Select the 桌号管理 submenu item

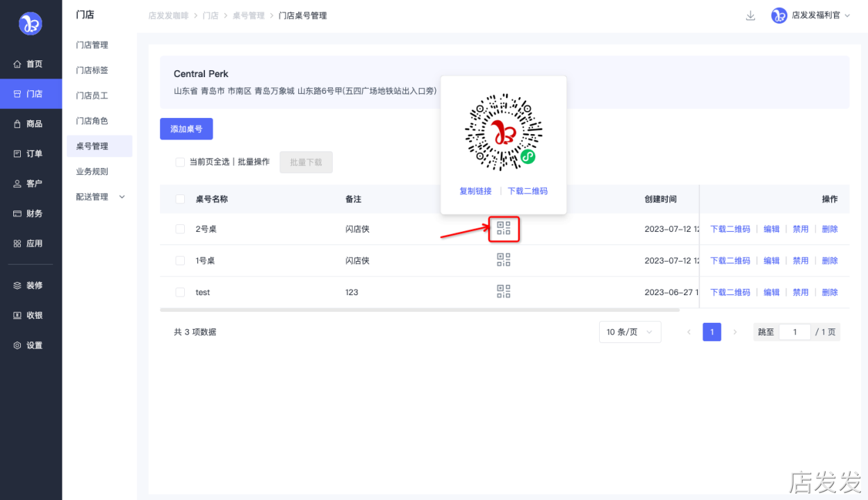[99, 146]
